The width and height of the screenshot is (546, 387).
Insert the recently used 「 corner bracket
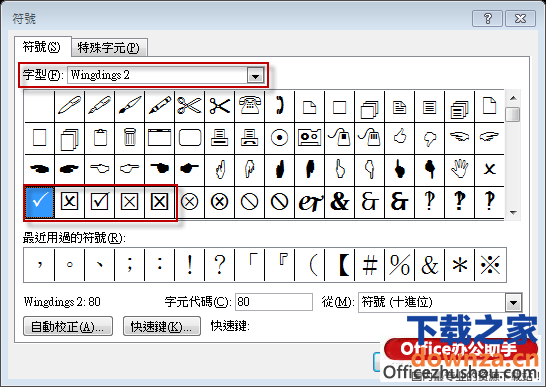249,265
